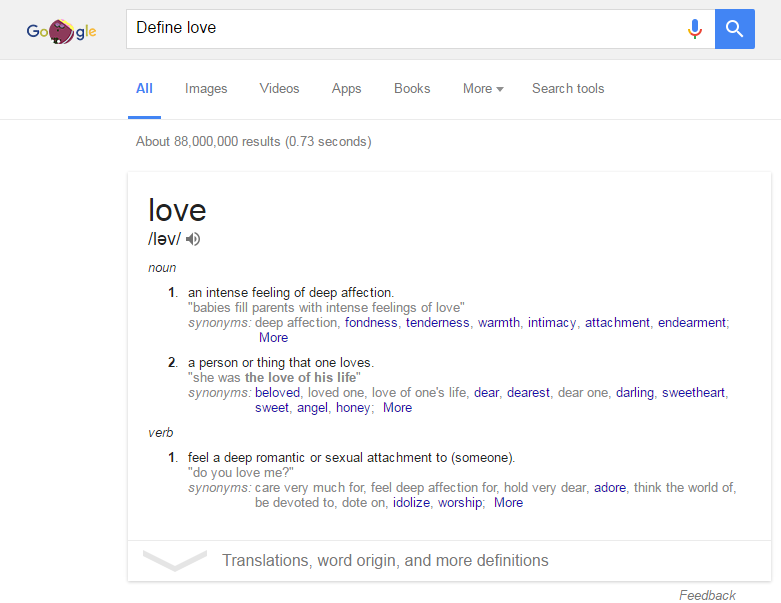Click the Google doodle logo
This screenshot has height=603, width=781.
[61, 30]
